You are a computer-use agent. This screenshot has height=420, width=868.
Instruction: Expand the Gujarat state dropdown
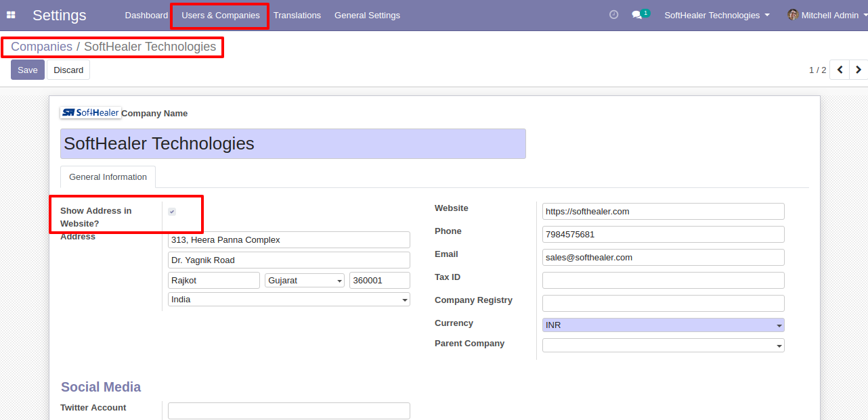(x=305, y=280)
